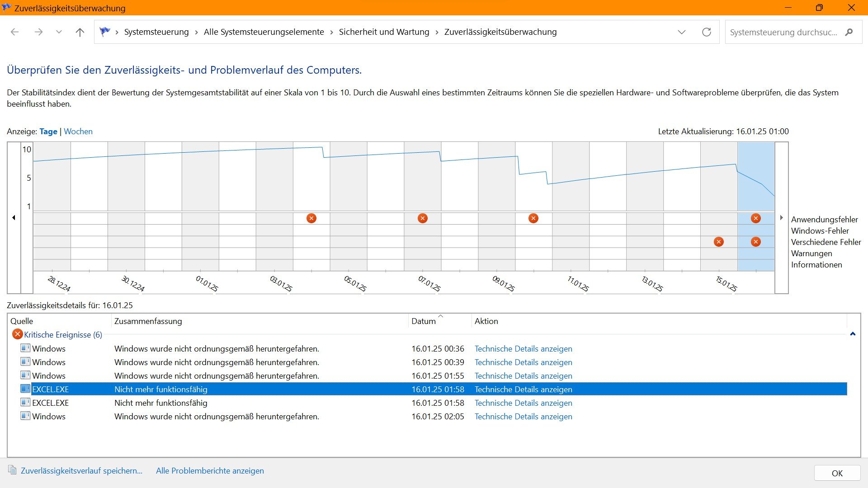Click the application error icon on 10.01.25
The width and height of the screenshot is (868, 488).
533,218
